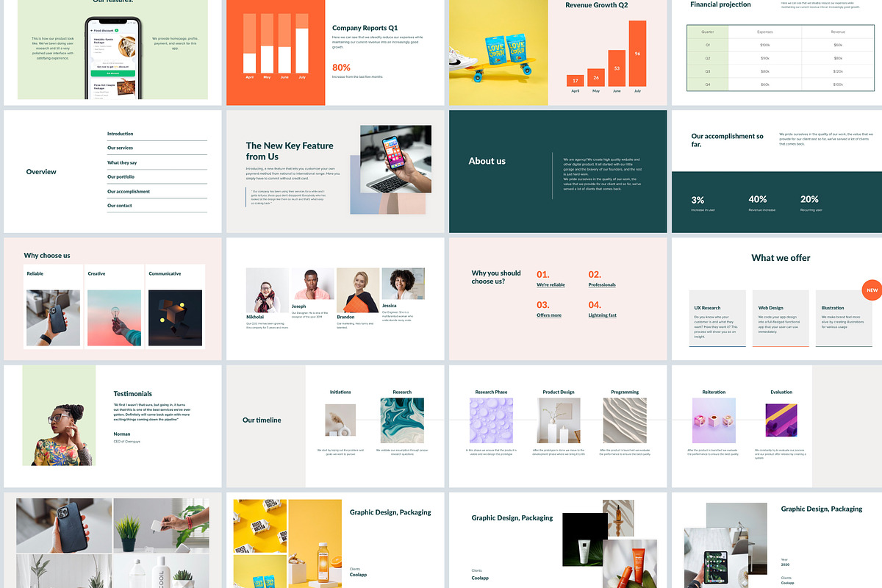Screen dimensions: 882x588
Task: Open the 'Programming' timeline image
Action: [x=625, y=420]
